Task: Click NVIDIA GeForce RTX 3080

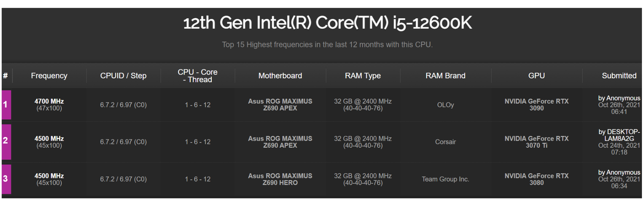Action: (536, 179)
